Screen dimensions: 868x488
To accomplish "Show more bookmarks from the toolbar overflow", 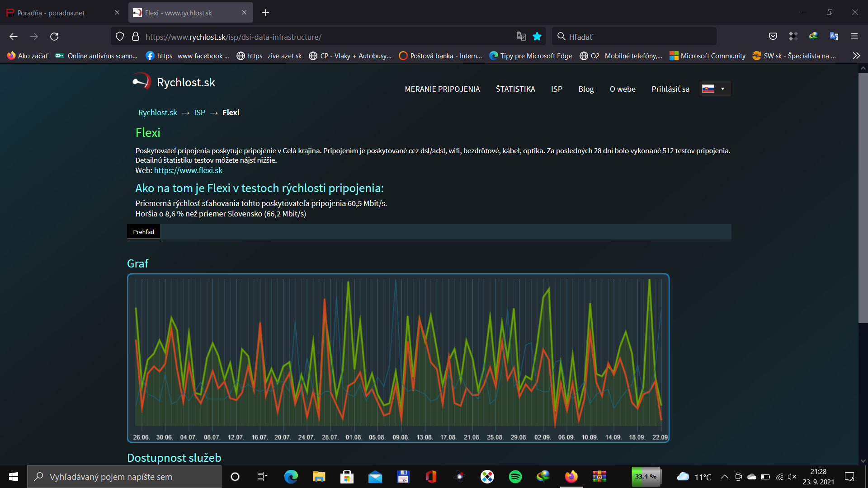I will (x=856, y=56).
